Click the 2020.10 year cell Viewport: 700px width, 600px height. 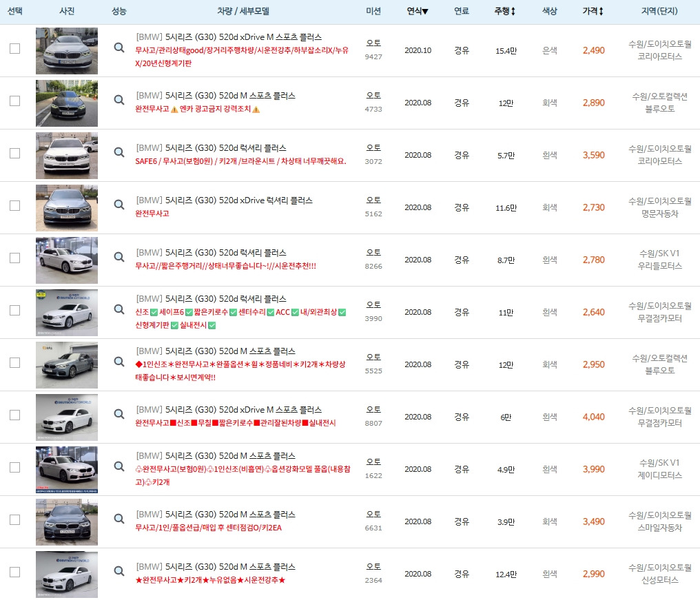coord(418,50)
